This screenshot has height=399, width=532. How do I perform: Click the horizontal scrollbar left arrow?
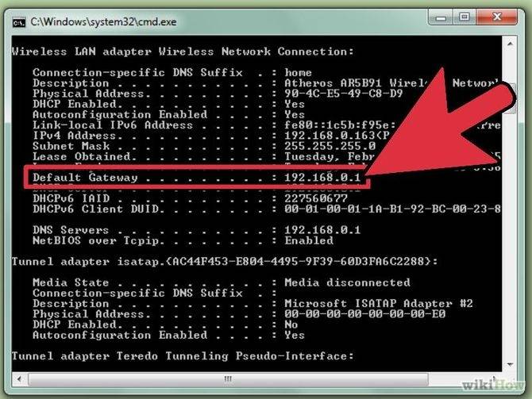tap(19, 378)
